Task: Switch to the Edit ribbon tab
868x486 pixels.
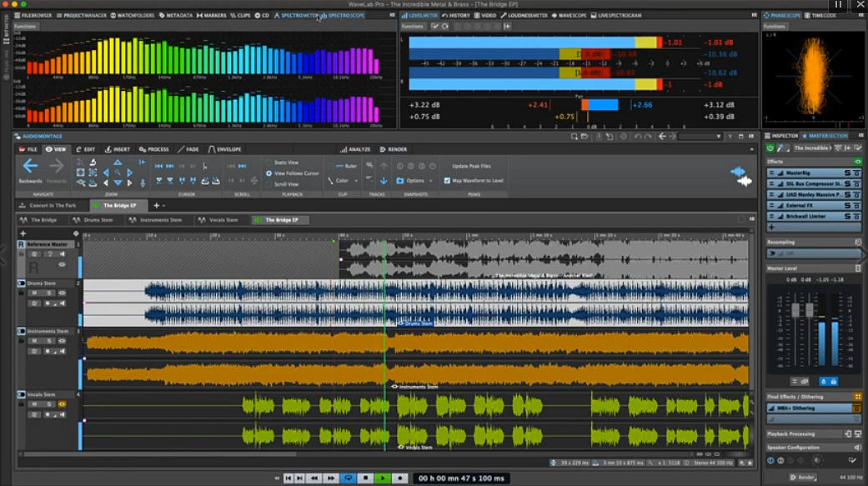Action: tap(86, 149)
